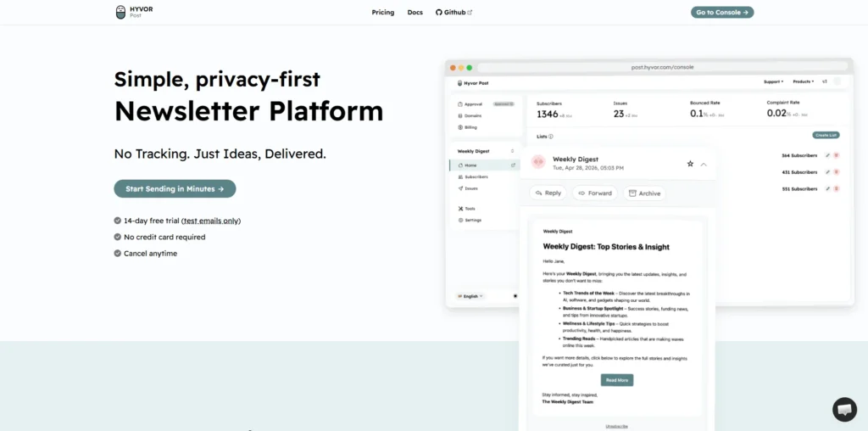This screenshot has width=868, height=431.
Task: Click the 'test emails only' dotted text
Action: click(x=211, y=221)
